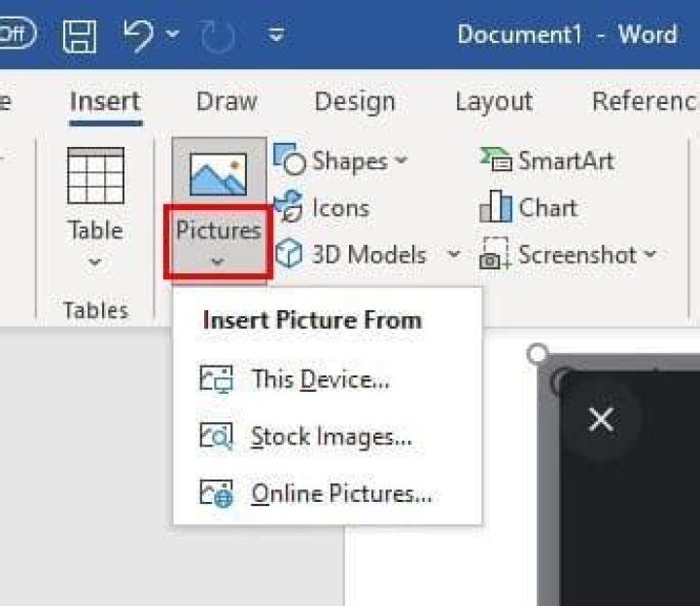Insert a SmartArt graphic

click(547, 160)
